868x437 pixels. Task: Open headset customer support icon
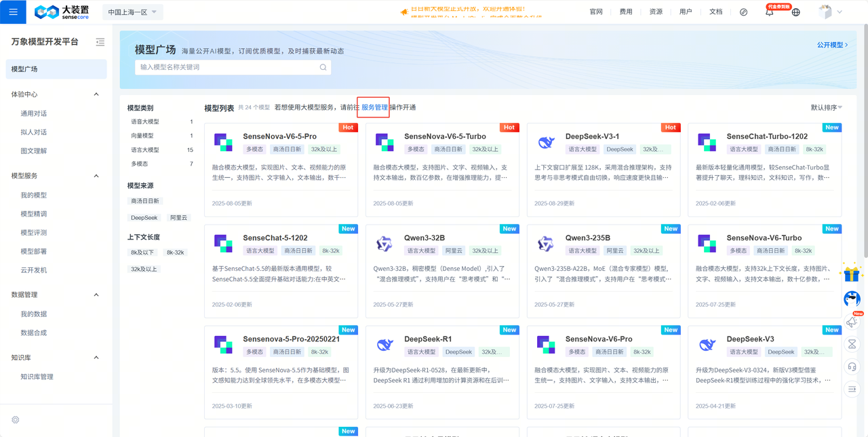coord(852,366)
